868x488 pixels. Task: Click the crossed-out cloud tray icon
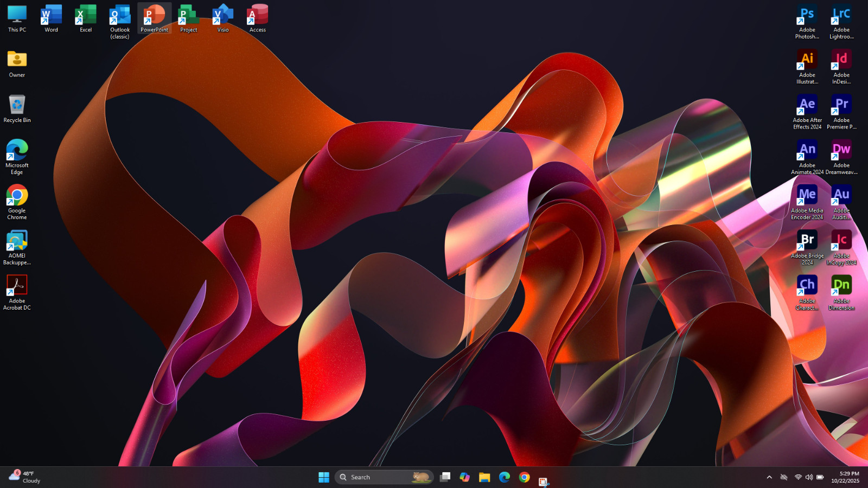click(784, 477)
